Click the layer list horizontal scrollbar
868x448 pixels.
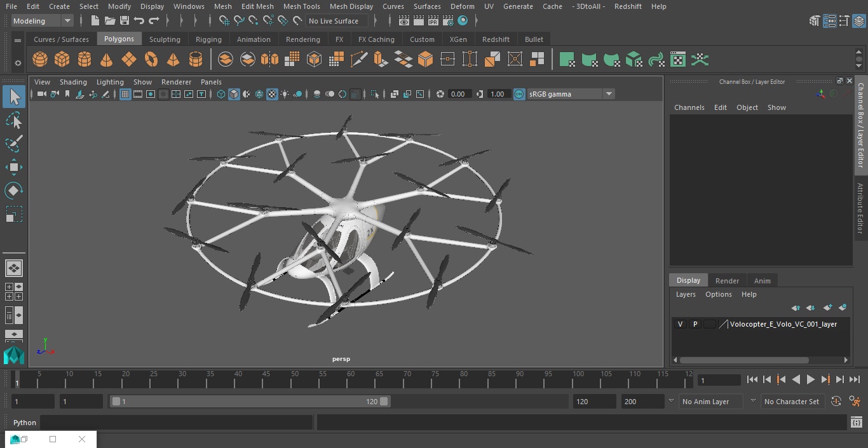click(x=744, y=360)
